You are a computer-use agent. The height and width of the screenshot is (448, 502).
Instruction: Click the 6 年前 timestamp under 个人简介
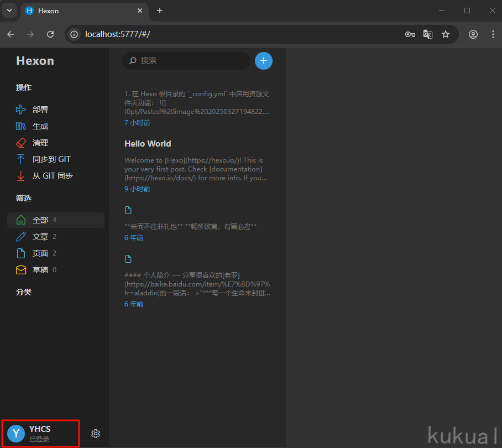(x=134, y=304)
